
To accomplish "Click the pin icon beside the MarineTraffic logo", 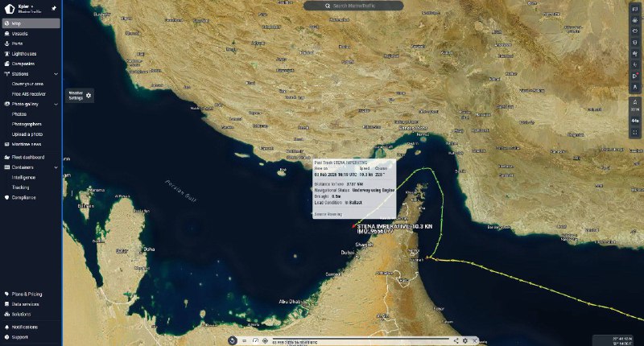I will coord(53,7).
